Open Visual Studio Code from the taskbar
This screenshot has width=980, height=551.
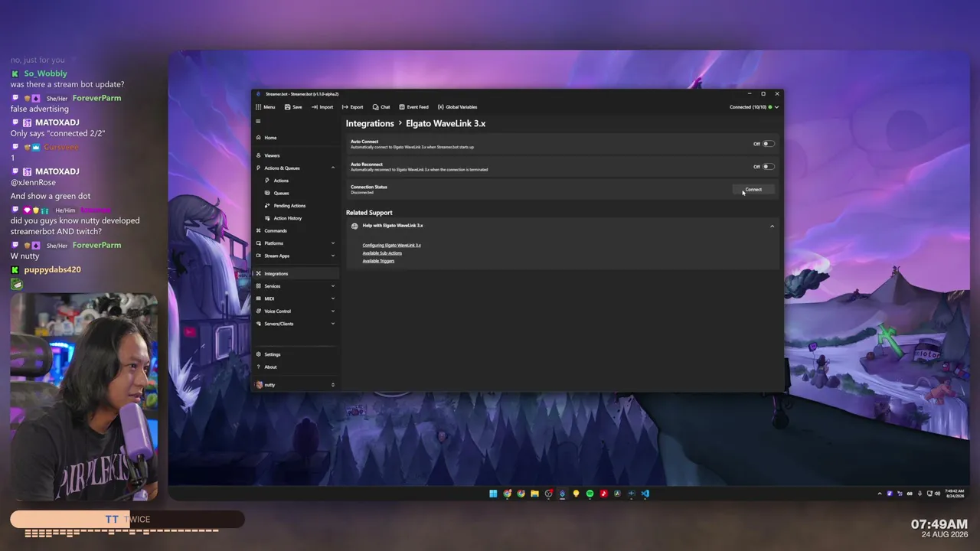pos(645,494)
